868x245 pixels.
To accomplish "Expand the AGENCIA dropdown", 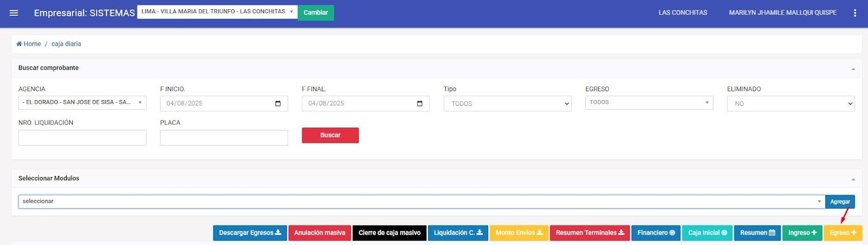I will [x=82, y=103].
